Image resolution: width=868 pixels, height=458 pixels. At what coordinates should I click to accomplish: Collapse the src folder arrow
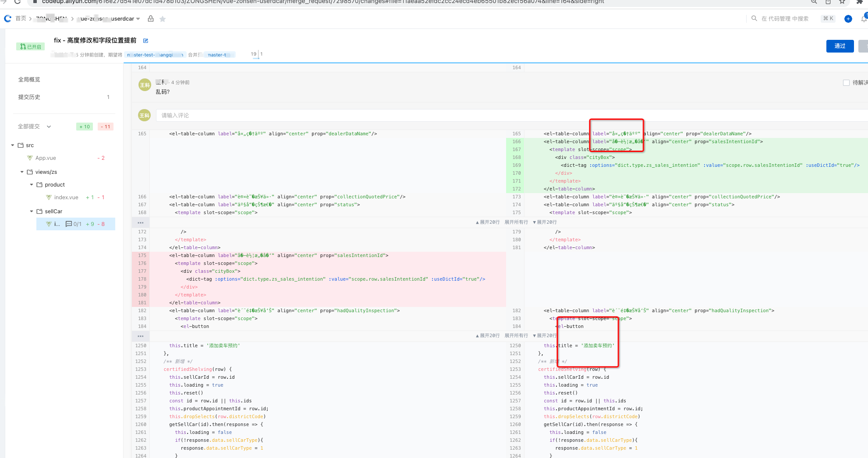pyautogui.click(x=13, y=145)
